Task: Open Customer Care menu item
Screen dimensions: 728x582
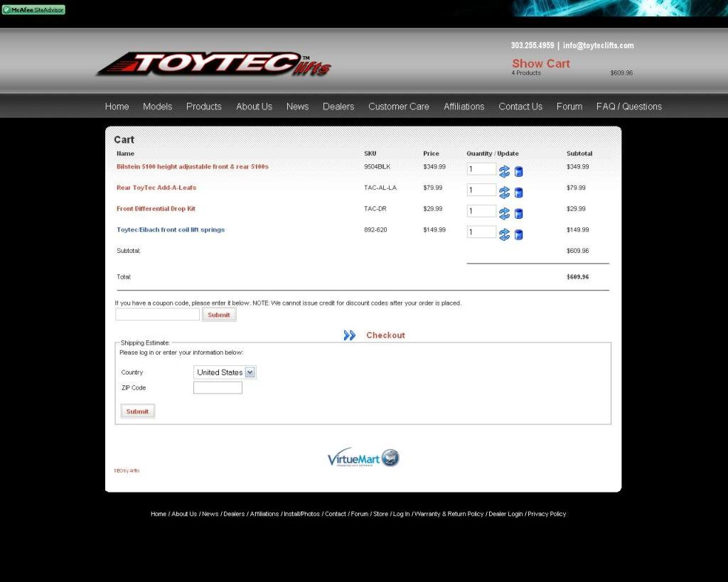Action: 399,107
